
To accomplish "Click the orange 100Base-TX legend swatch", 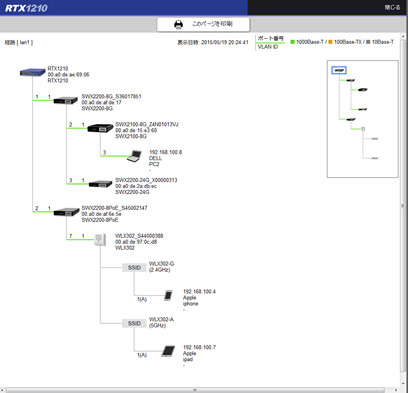I will pyautogui.click(x=330, y=42).
